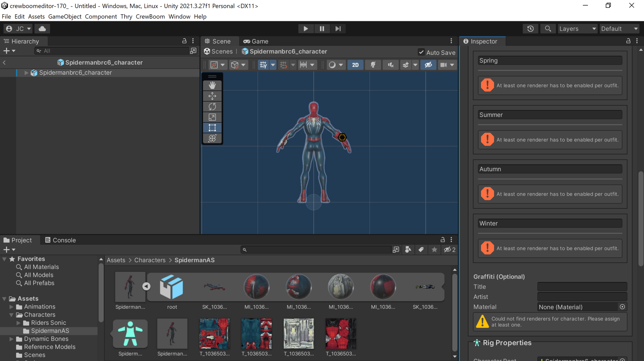Click Characters in project breadcrumb
The height and width of the screenshot is (361, 644).
(150, 260)
